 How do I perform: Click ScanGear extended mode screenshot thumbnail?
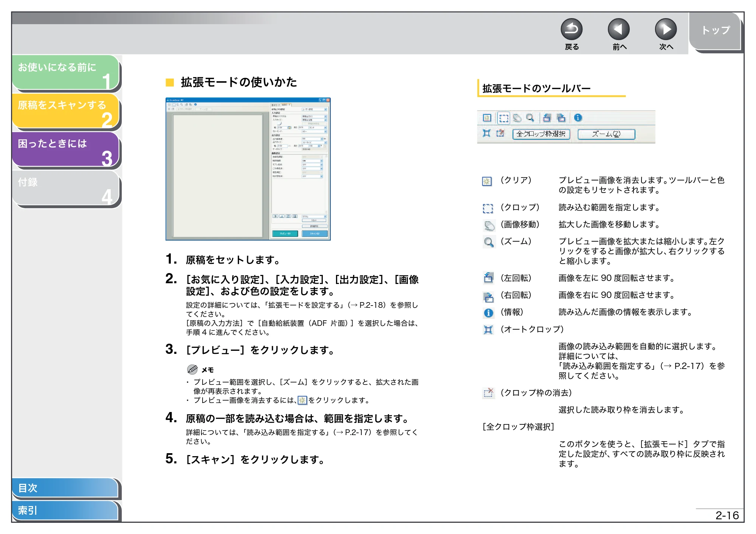[x=248, y=169]
